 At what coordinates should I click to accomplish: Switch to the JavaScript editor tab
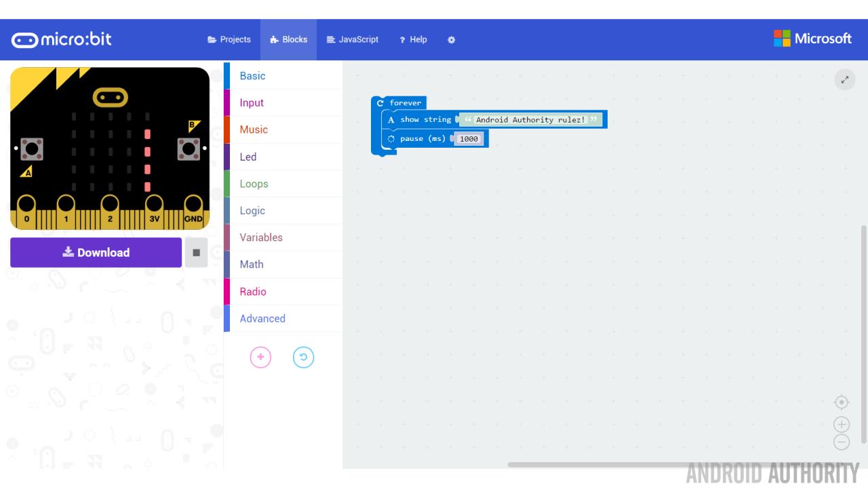353,40
